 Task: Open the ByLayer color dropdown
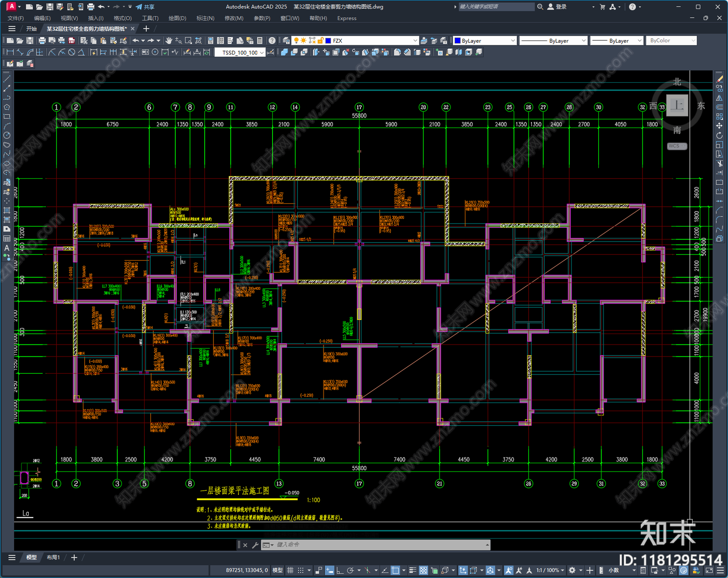click(513, 41)
